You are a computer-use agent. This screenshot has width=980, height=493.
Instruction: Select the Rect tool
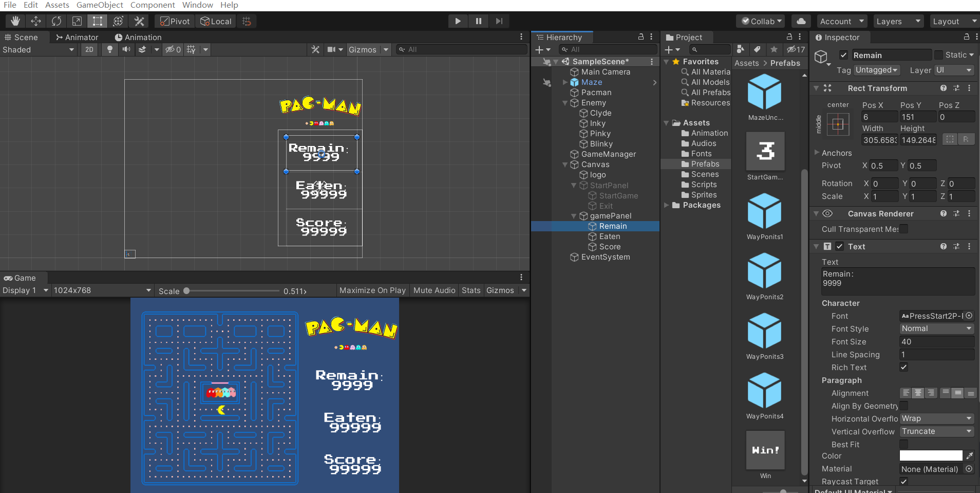pos(98,21)
